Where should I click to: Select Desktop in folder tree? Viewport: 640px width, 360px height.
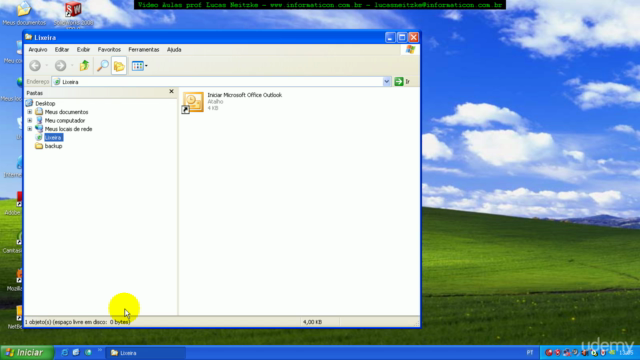45,103
